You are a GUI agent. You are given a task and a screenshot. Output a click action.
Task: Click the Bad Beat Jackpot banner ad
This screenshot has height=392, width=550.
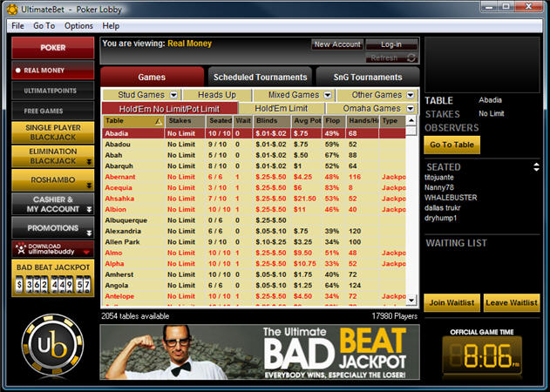[260, 352]
